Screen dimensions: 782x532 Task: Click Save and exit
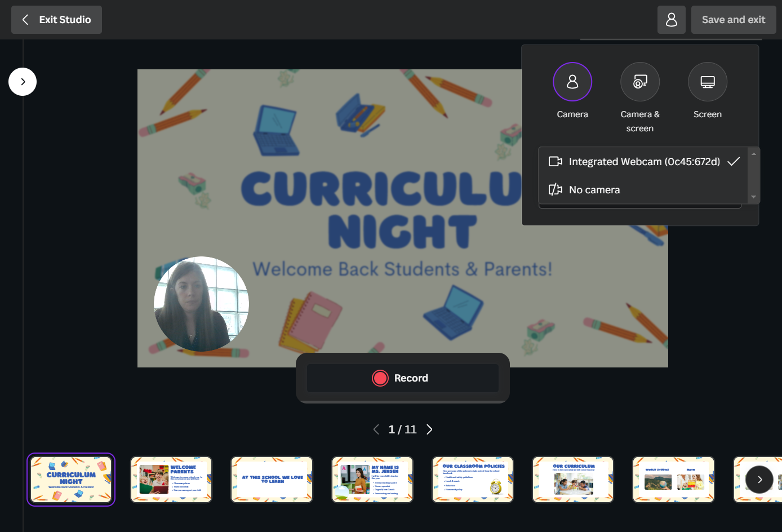point(734,20)
